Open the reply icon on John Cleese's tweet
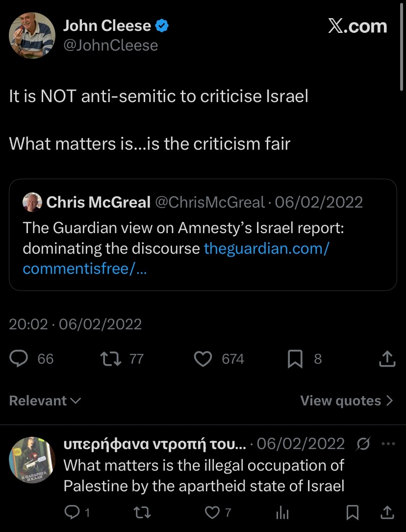 (x=19, y=359)
